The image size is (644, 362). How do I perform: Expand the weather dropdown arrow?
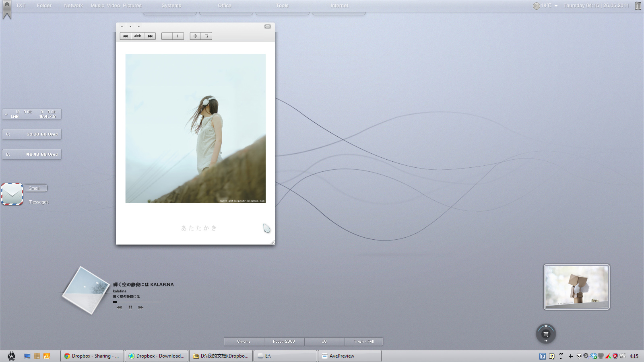click(556, 6)
